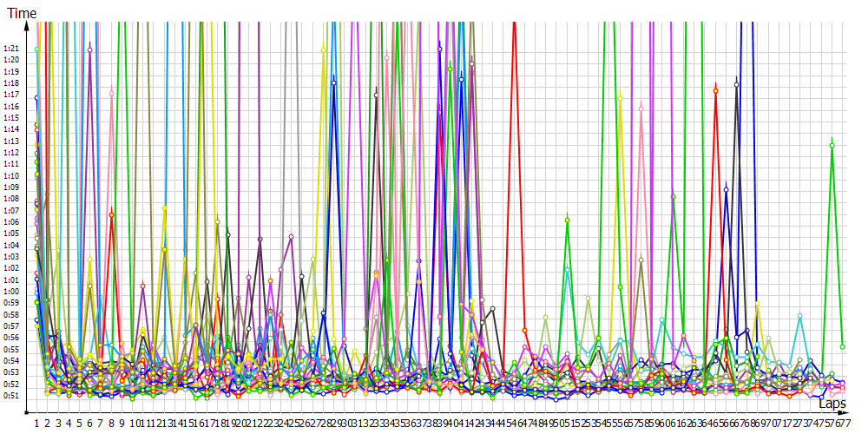Click the red 1:07 peak marker at lap 8

click(112, 214)
